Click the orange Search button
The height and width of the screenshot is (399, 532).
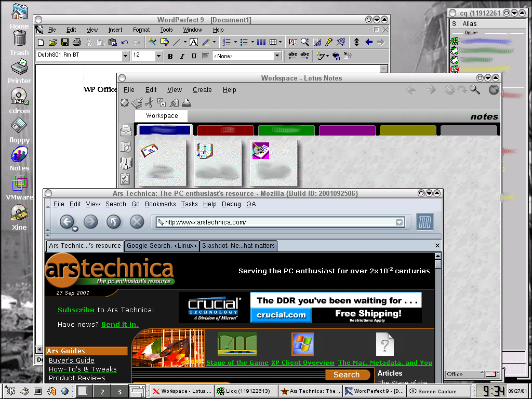point(347,375)
